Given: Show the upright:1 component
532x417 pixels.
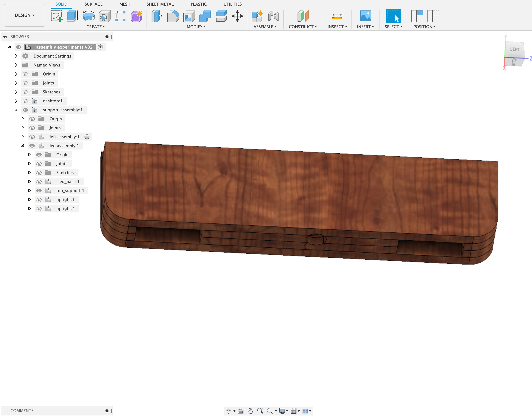Looking at the screenshot, I should 39,200.
